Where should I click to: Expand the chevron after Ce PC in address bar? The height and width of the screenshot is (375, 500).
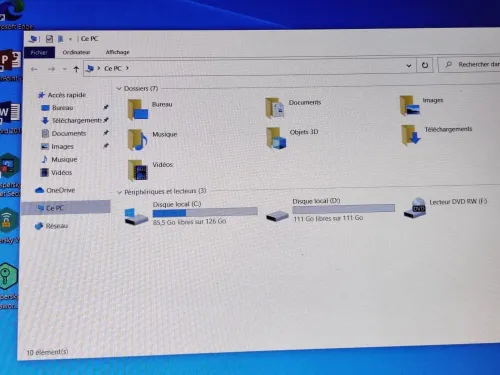click(127, 68)
